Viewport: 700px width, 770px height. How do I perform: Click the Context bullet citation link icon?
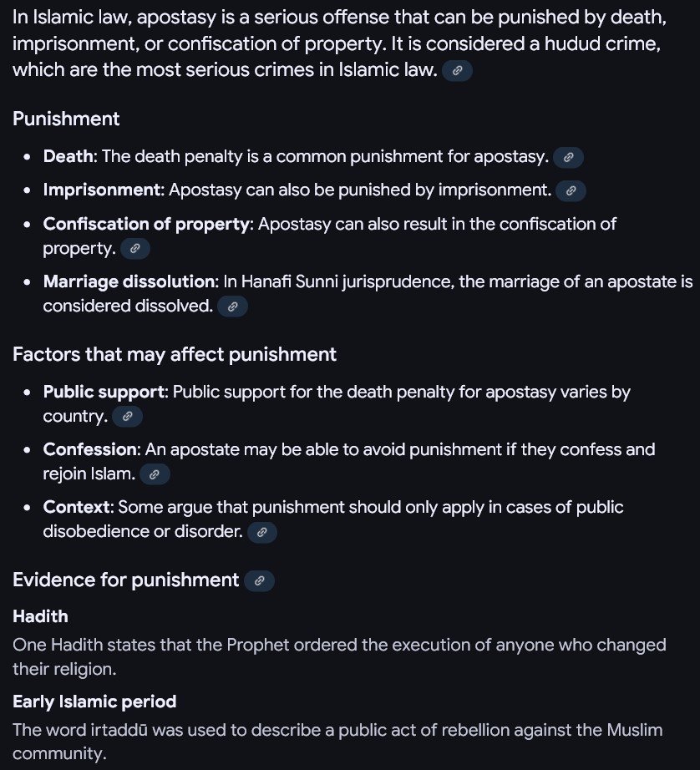click(x=261, y=531)
